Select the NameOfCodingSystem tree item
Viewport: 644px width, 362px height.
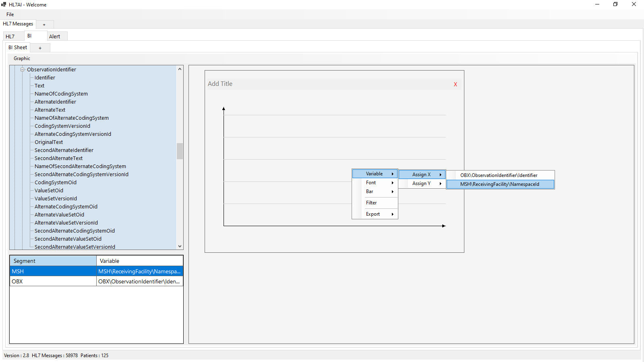(x=61, y=94)
